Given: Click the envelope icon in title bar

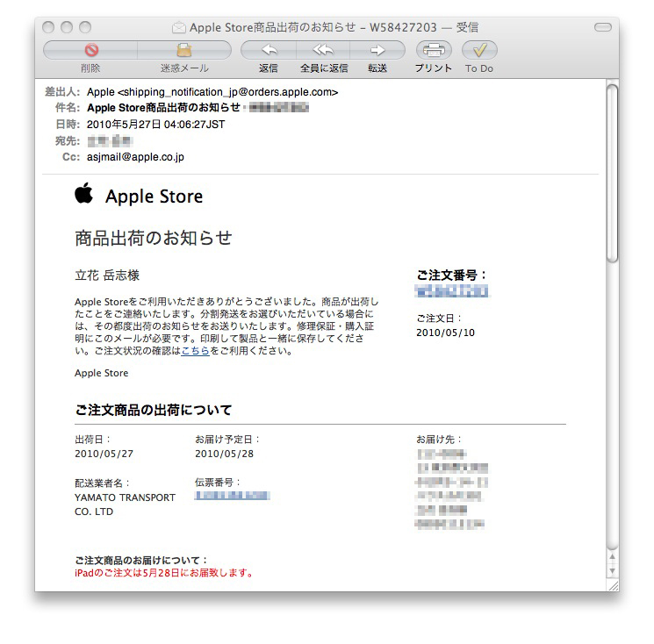Looking at the screenshot, I should pos(179,28).
